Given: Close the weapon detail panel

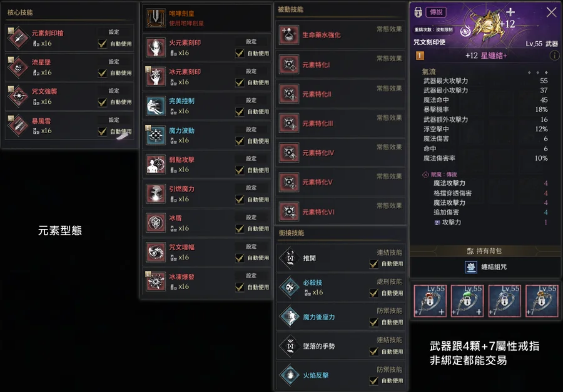Looking at the screenshot, I should (552, 13).
